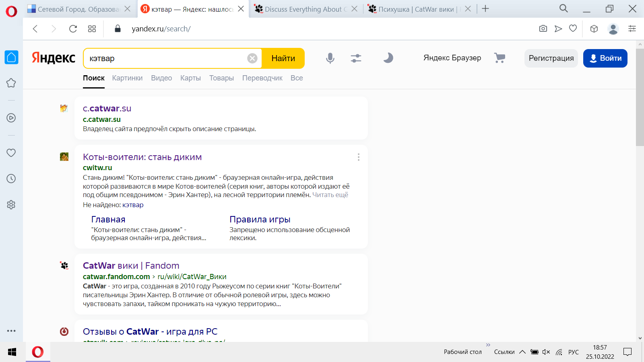Go forward to next page

[54, 29]
